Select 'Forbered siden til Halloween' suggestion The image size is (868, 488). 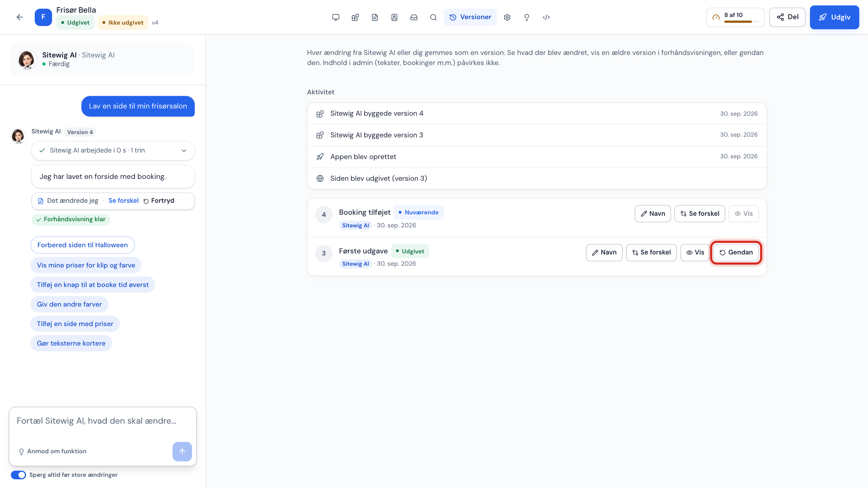(82, 245)
